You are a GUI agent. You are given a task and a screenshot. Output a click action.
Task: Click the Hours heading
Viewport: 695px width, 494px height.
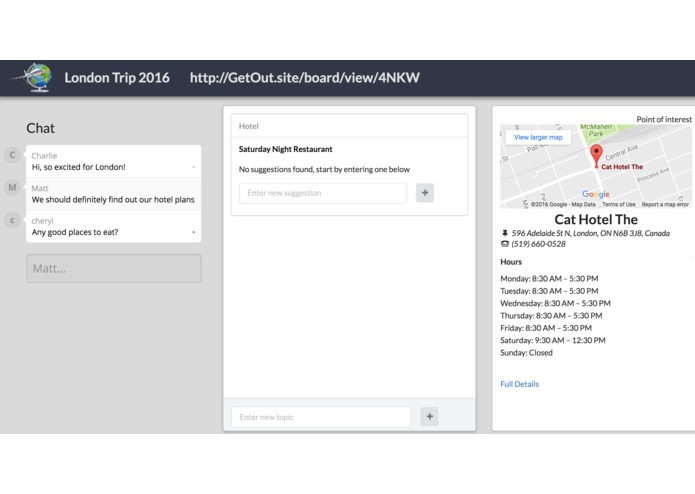511,262
